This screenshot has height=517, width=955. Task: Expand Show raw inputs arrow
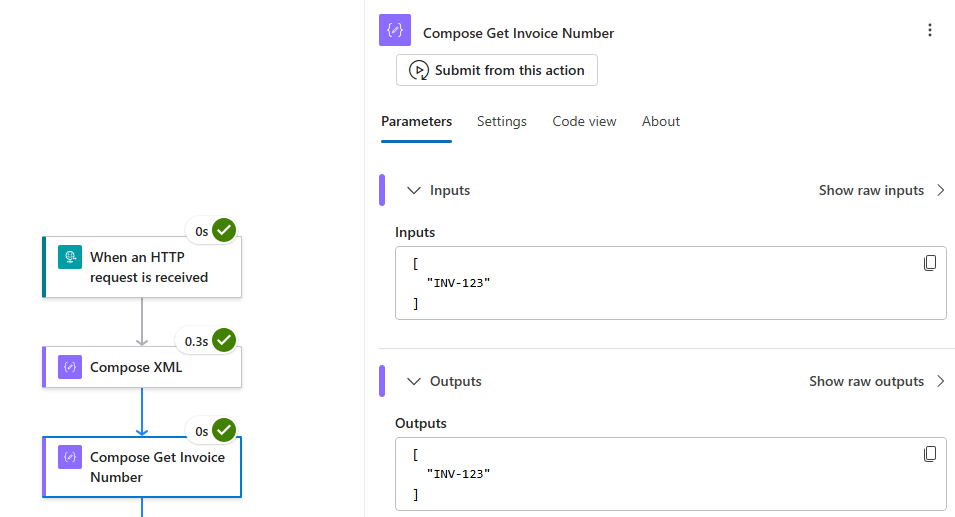click(x=940, y=190)
